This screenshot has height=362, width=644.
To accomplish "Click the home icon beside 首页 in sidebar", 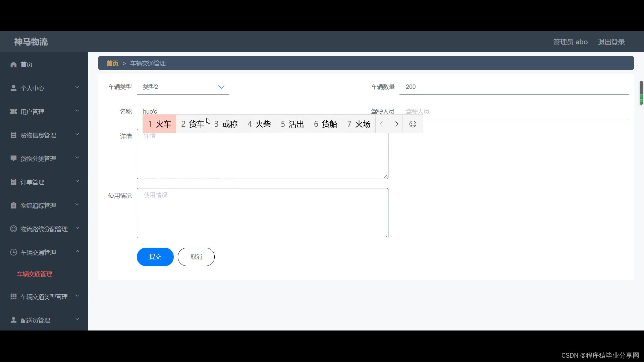I will click(x=13, y=64).
